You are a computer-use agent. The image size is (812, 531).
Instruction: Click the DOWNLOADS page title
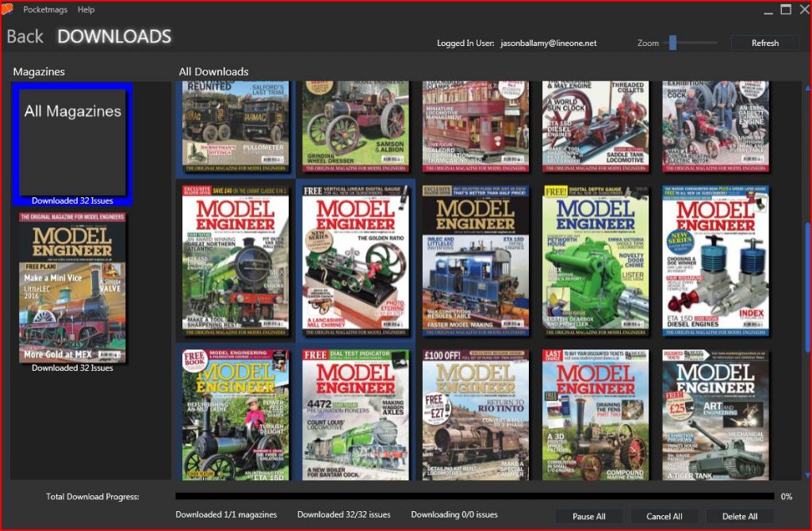114,36
